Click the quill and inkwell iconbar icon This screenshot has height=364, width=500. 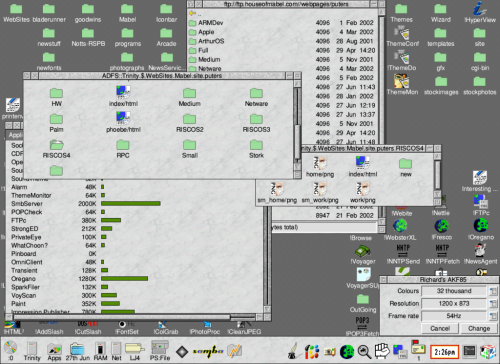pos(294,351)
